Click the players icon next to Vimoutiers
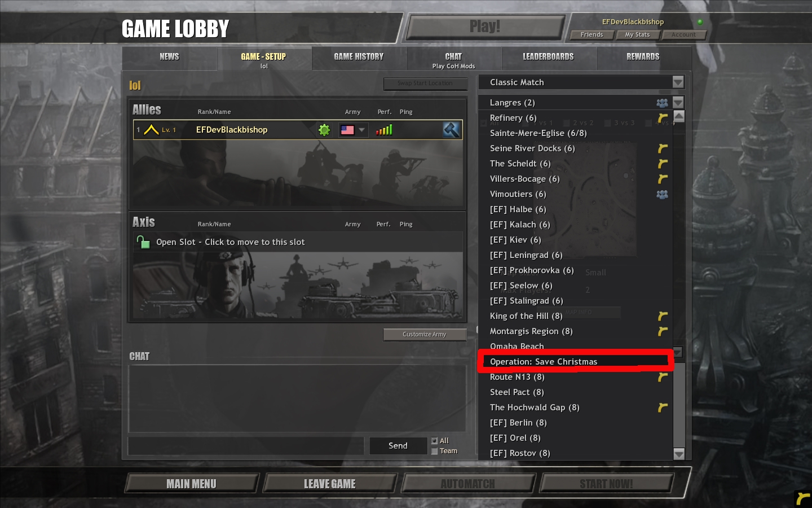 662,194
